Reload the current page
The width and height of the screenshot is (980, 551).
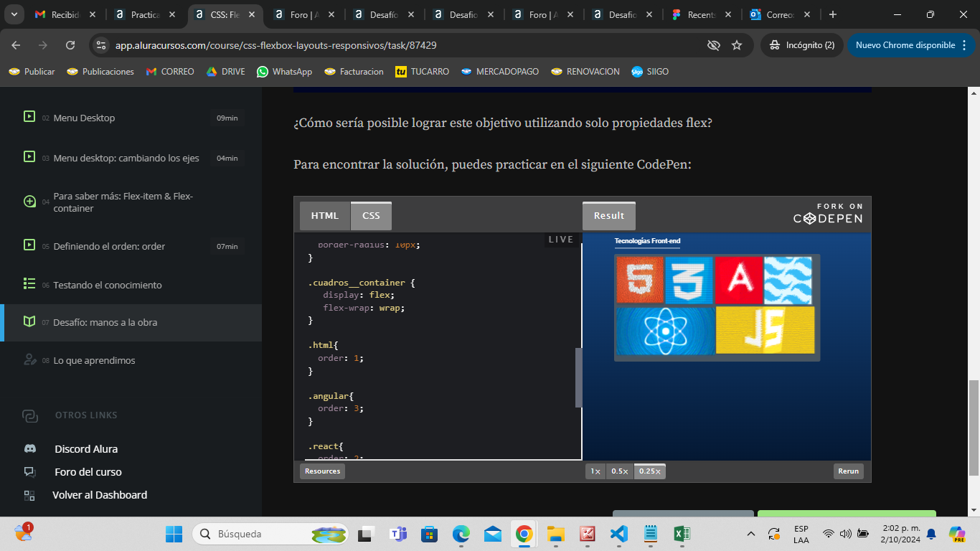70,45
